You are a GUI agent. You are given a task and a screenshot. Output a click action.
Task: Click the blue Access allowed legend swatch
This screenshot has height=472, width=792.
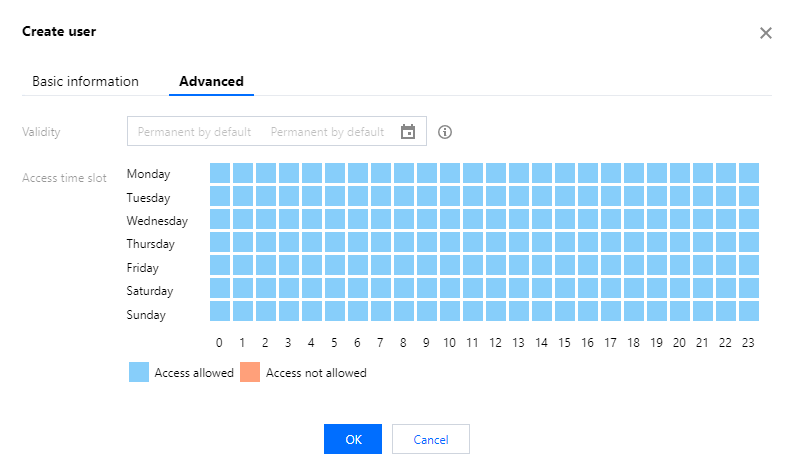click(x=139, y=373)
